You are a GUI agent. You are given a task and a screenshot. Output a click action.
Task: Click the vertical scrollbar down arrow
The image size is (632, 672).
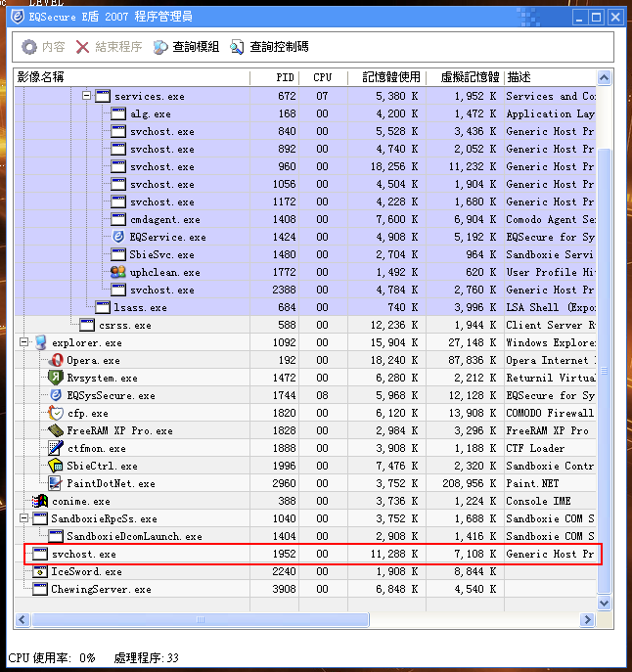pos(604,603)
